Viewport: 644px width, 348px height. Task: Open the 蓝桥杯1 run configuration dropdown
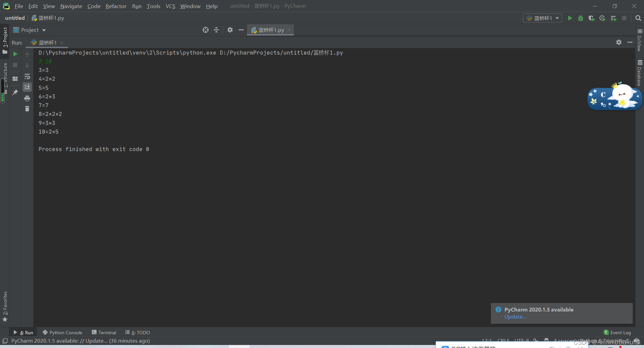556,18
